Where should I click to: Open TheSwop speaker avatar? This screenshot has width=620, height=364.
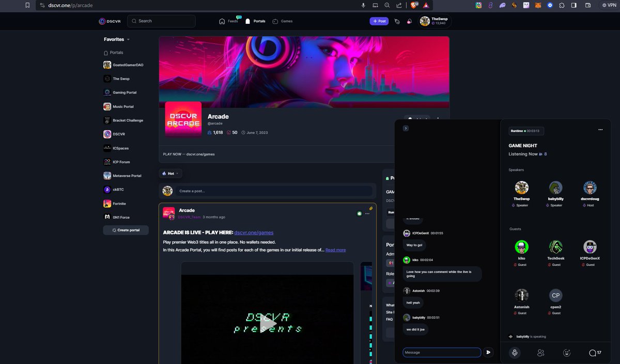521,187
